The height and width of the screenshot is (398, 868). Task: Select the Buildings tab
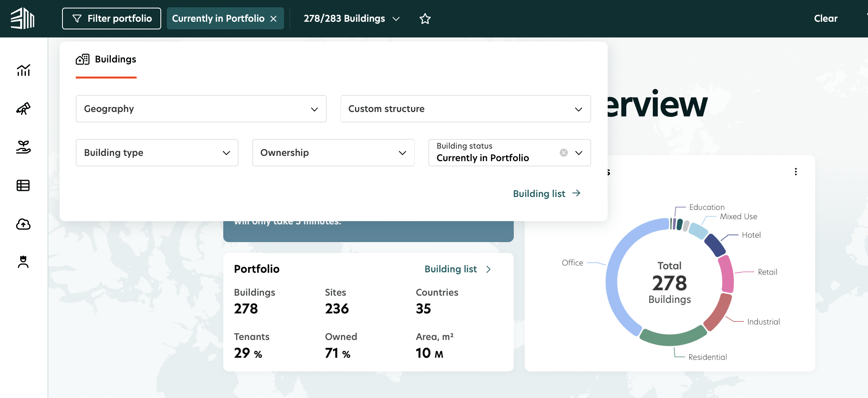click(106, 60)
